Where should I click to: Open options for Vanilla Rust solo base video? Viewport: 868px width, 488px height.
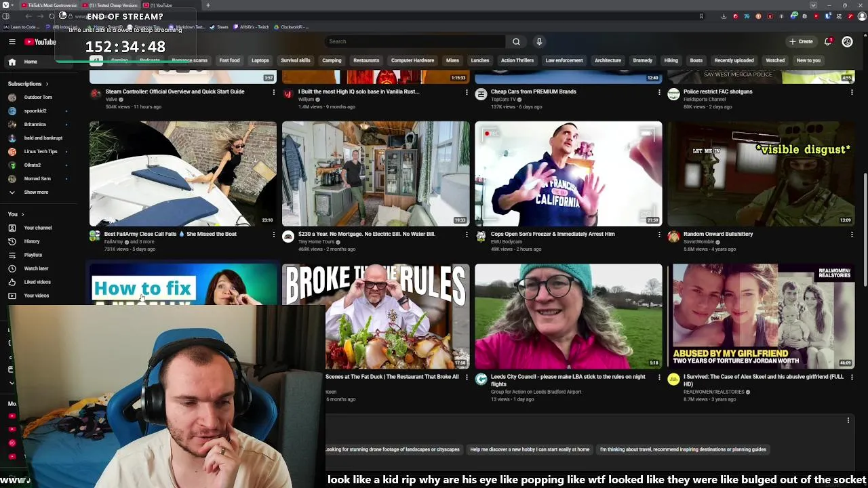pos(467,92)
